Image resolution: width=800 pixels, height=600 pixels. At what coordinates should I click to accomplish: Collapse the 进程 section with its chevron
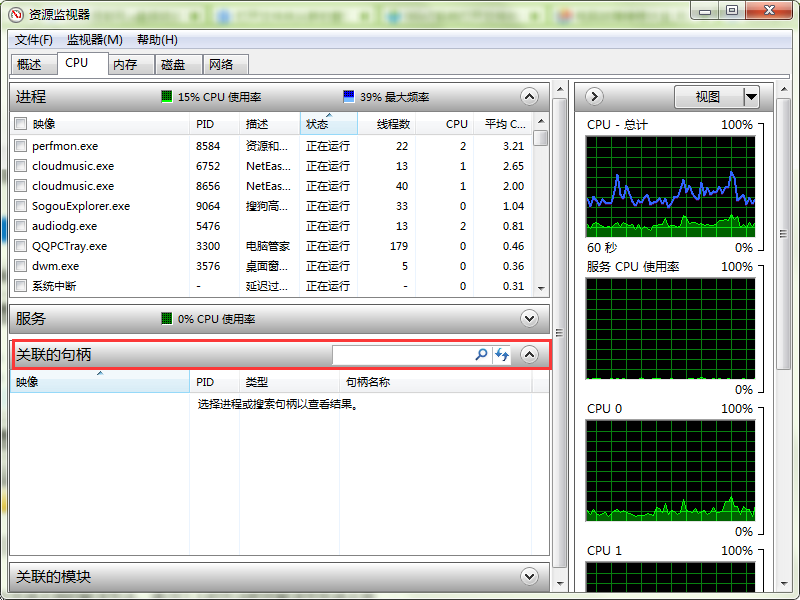(x=530, y=97)
